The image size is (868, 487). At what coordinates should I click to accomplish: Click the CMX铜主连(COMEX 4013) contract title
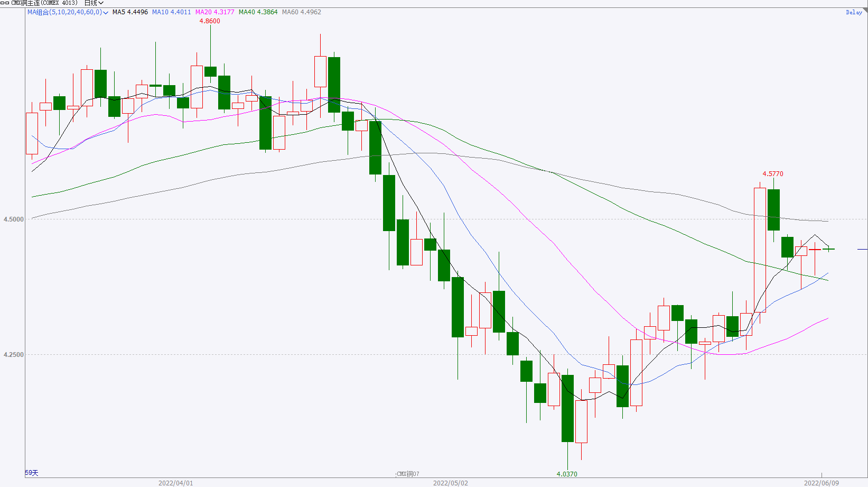pos(44,3)
